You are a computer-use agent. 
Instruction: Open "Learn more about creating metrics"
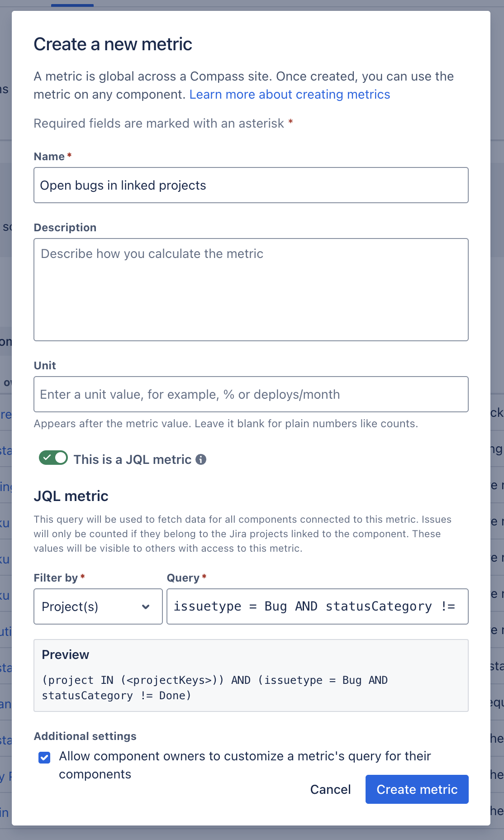[x=290, y=94]
